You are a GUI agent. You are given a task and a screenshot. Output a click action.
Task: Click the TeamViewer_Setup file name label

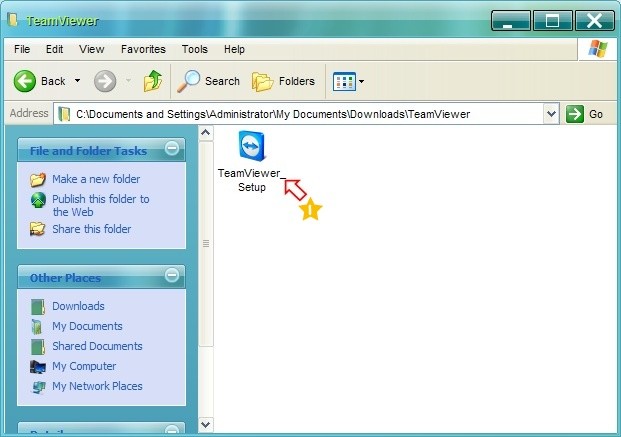pyautogui.click(x=251, y=180)
